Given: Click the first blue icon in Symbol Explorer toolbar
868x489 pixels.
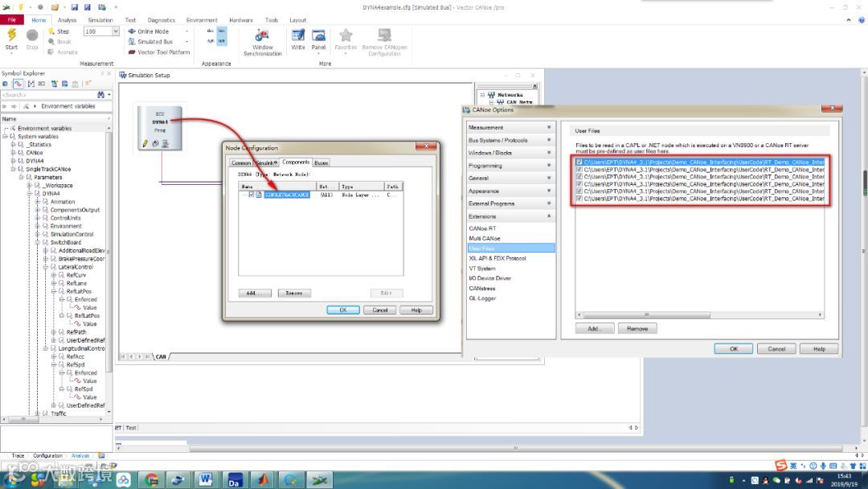Looking at the screenshot, I should (x=5, y=84).
